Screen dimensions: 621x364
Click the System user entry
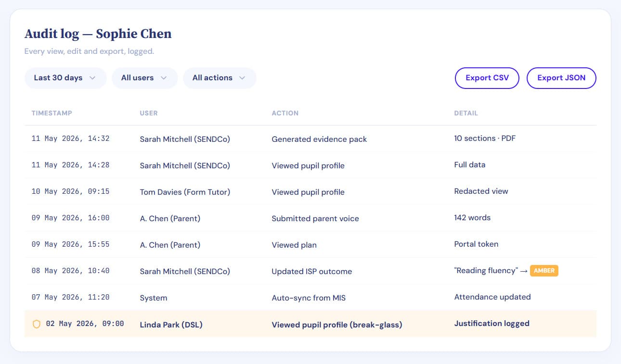[x=154, y=298]
